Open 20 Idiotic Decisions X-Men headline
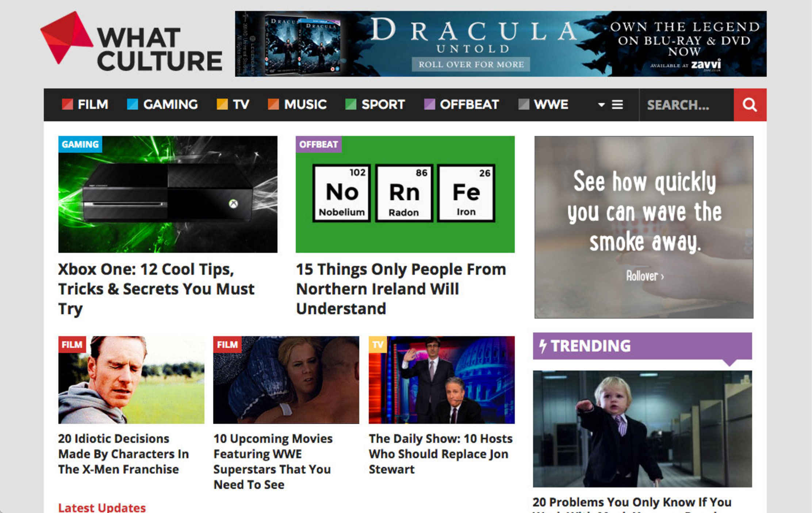 tap(123, 454)
